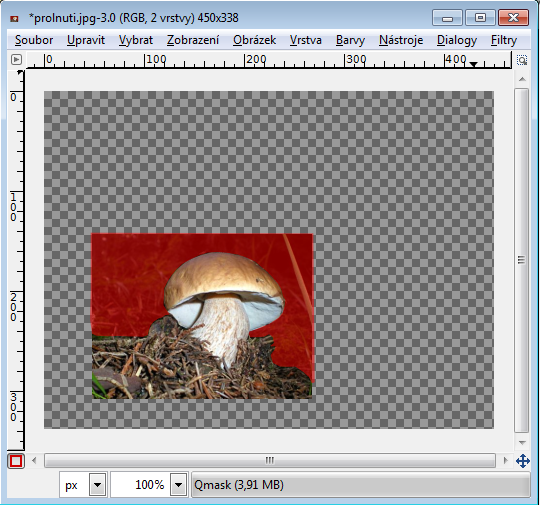The width and height of the screenshot is (540, 505).
Task: Click the GIMP window icon in title bar
Action: (x=14, y=18)
